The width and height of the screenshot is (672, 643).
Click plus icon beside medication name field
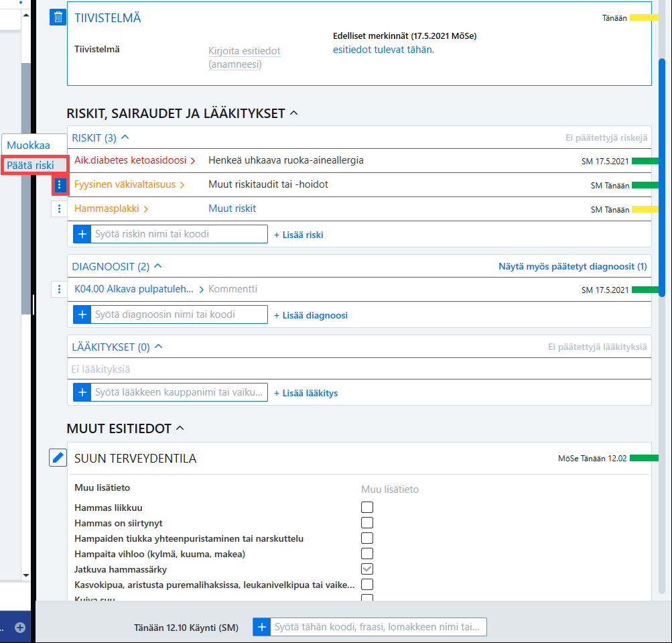pyautogui.click(x=82, y=392)
